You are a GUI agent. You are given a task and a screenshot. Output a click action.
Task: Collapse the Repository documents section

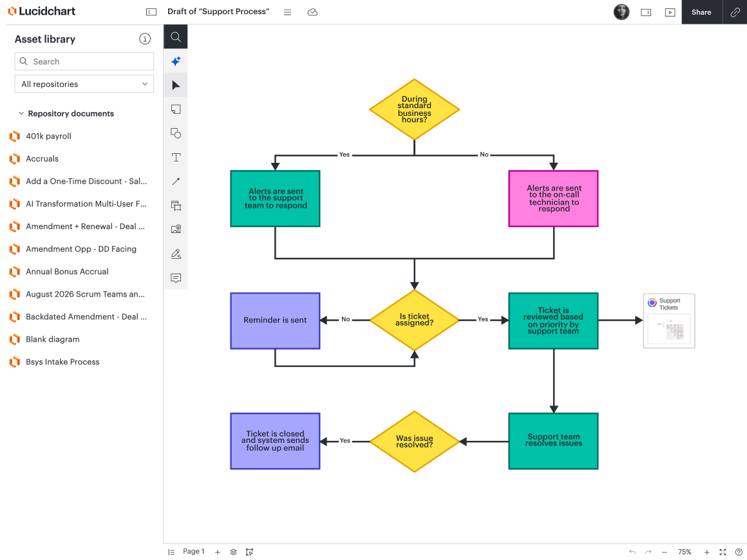click(x=21, y=113)
